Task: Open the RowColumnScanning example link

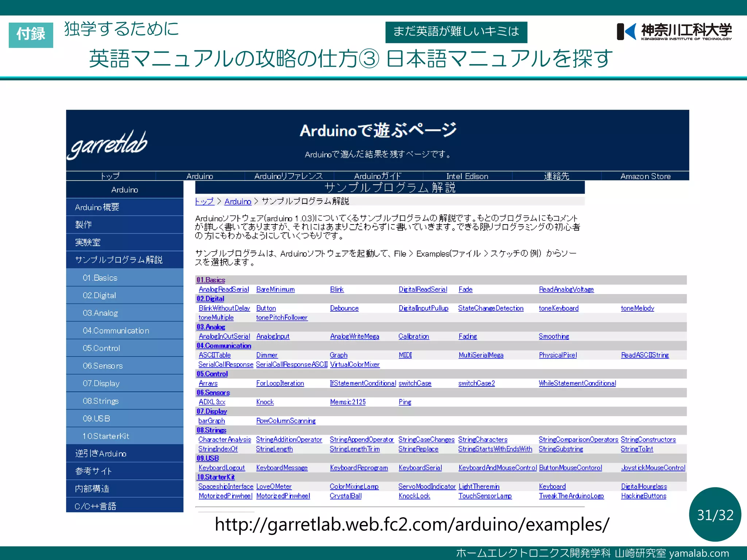Action: [286, 421]
